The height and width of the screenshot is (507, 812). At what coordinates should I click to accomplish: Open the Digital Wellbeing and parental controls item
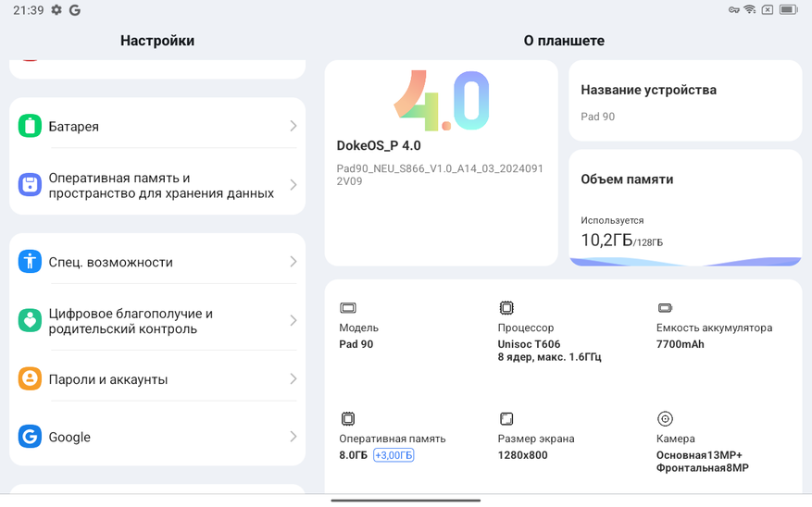click(131, 321)
